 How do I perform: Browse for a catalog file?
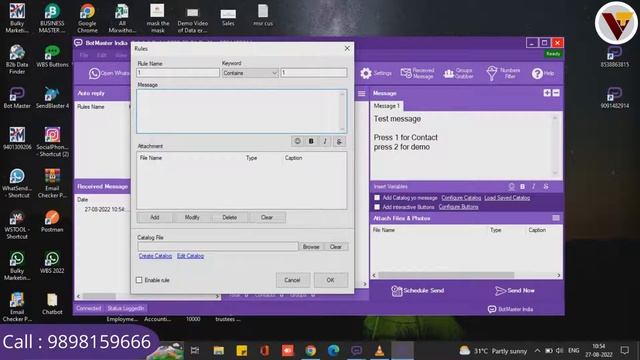click(311, 247)
